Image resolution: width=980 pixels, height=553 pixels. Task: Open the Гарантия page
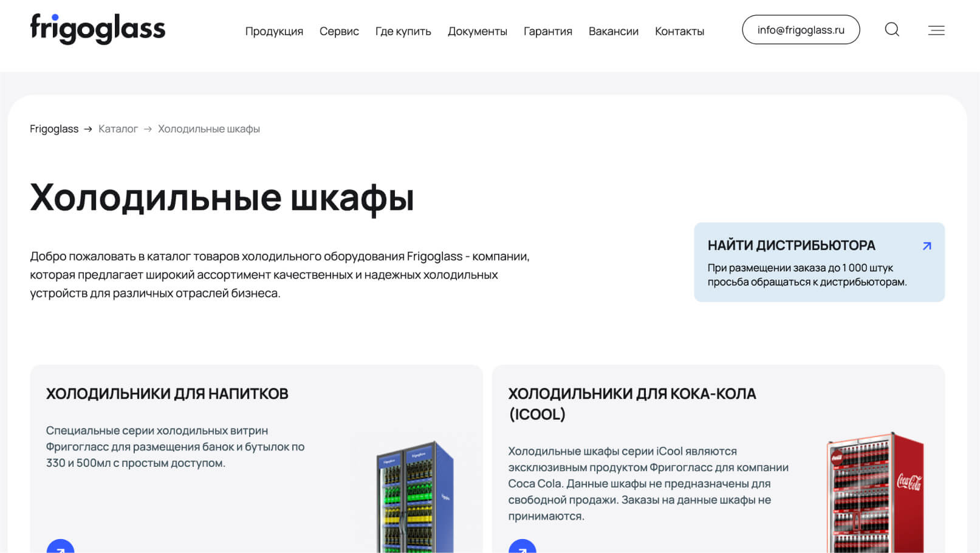pyautogui.click(x=548, y=31)
